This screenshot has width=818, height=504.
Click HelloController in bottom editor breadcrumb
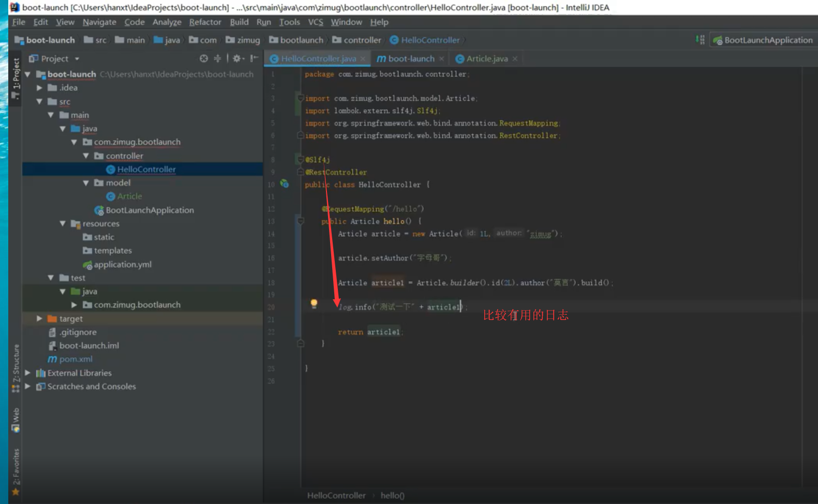336,495
